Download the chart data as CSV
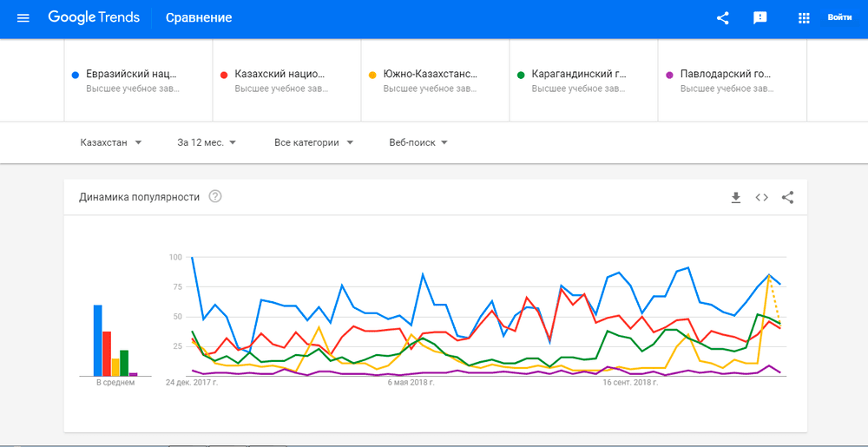The image size is (868, 447). click(736, 198)
